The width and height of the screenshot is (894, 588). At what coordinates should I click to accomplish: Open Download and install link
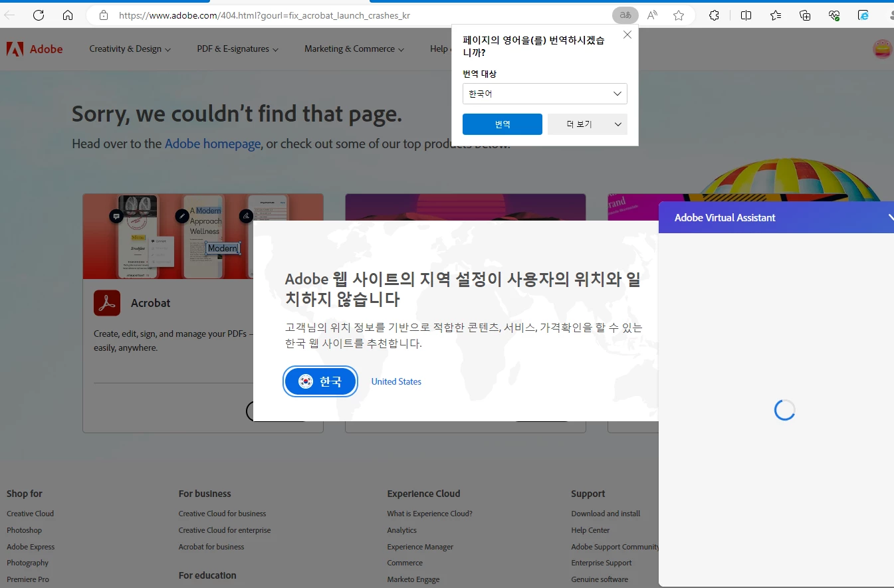[606, 514]
